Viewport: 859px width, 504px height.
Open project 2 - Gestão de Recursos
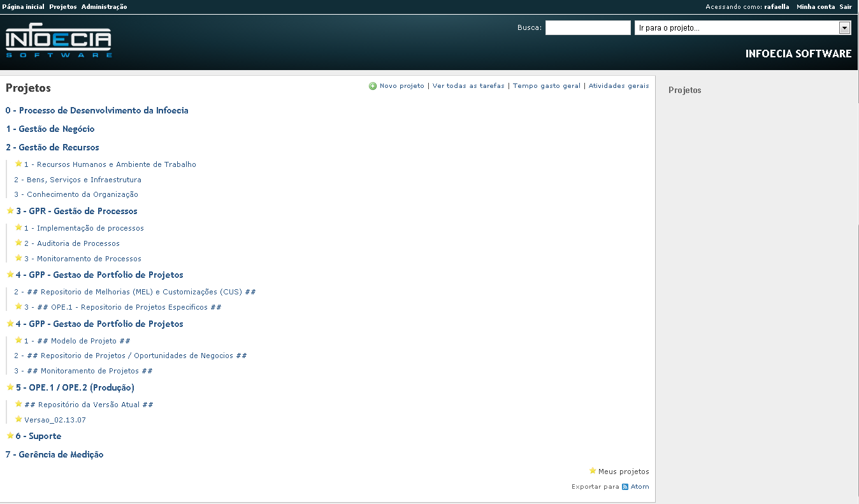52,147
